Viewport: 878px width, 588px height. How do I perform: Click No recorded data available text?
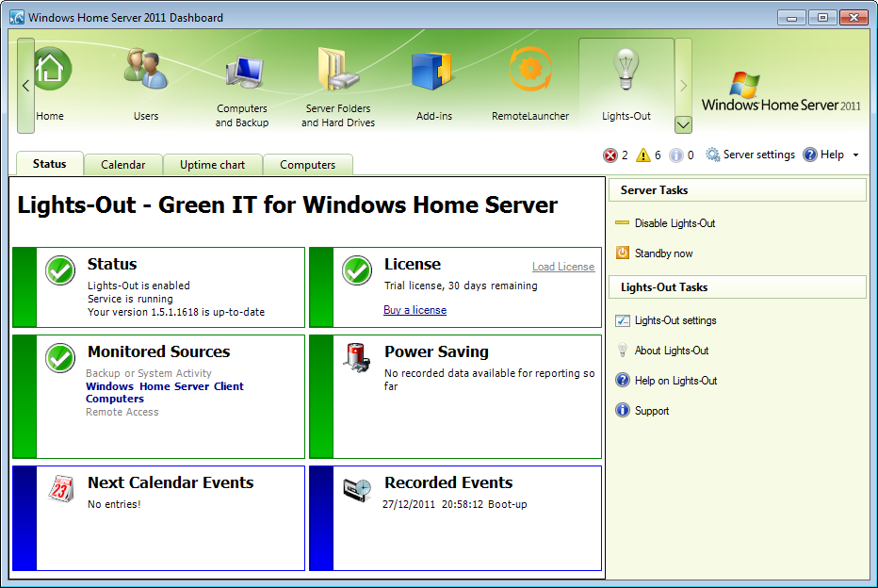point(489,380)
